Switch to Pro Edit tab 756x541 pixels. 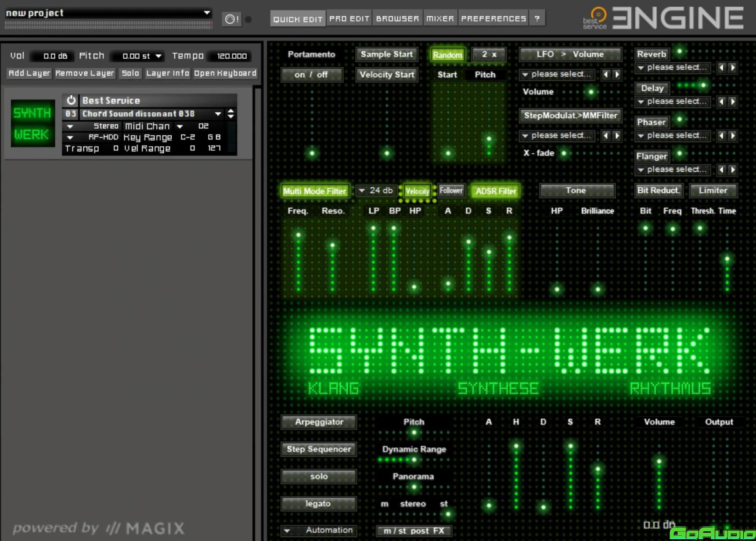(x=349, y=18)
